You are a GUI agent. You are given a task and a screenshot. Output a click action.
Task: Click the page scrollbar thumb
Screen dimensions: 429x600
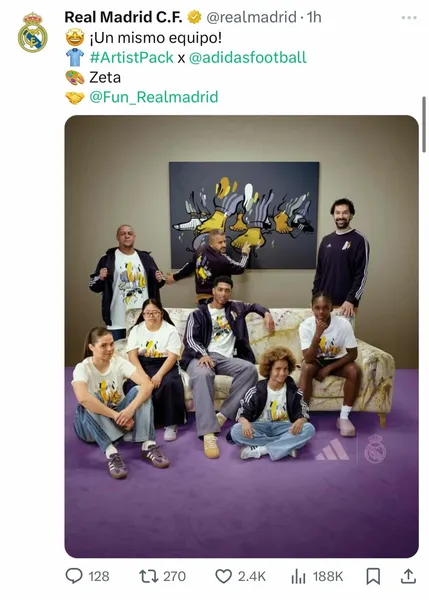424,124
